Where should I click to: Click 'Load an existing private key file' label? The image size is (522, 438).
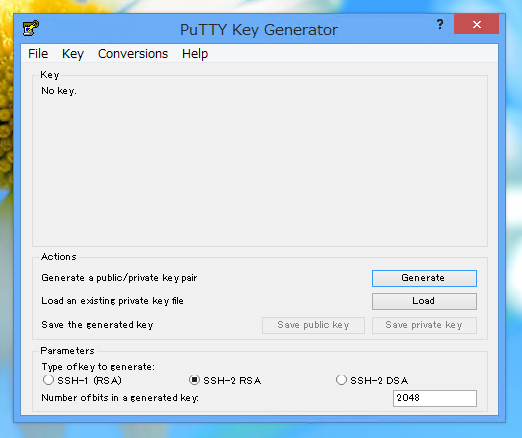coord(112,301)
